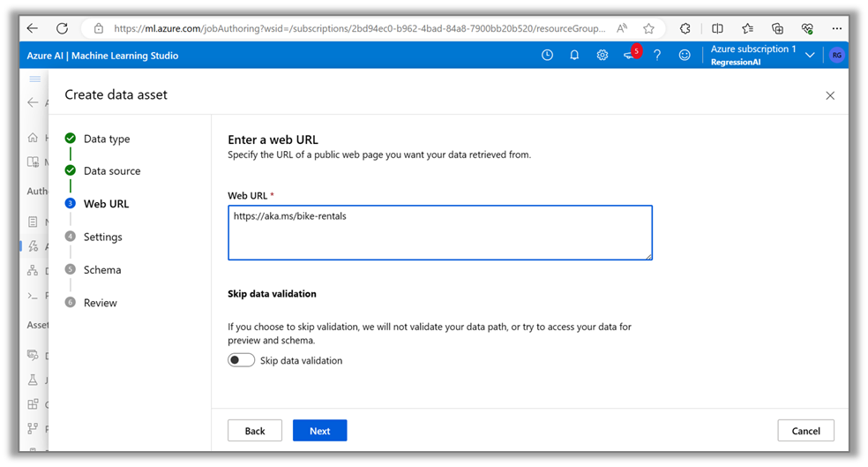Open browser extensions puzzle icon

685,28
